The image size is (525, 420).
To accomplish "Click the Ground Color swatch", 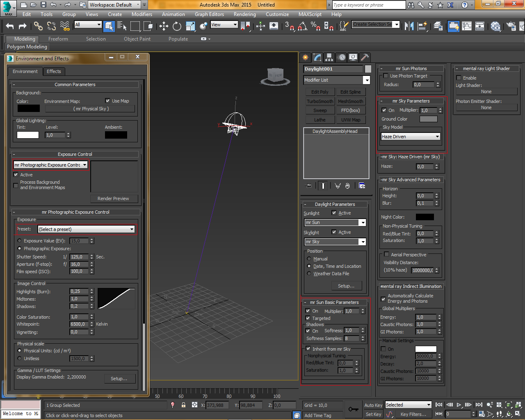I will pos(429,119).
